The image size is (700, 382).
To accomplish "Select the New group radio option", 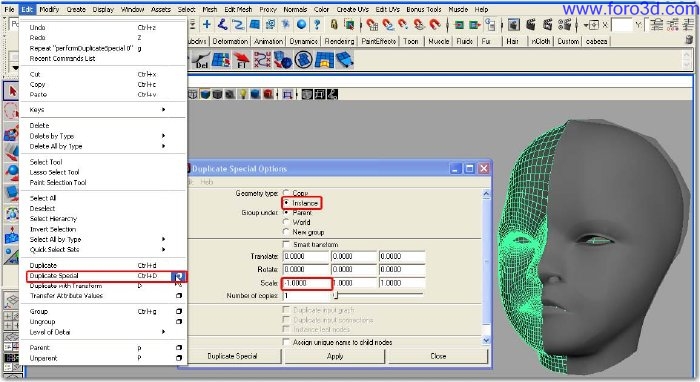I will (x=286, y=232).
